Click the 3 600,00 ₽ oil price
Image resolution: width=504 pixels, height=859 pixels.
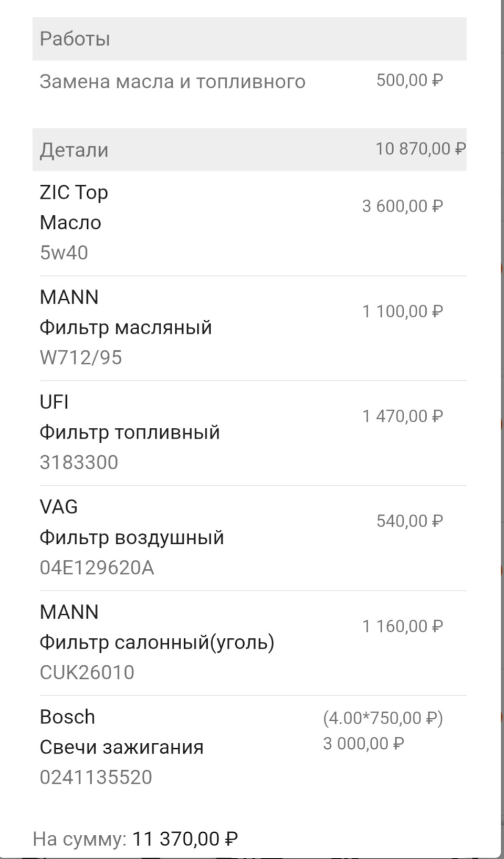402,206
